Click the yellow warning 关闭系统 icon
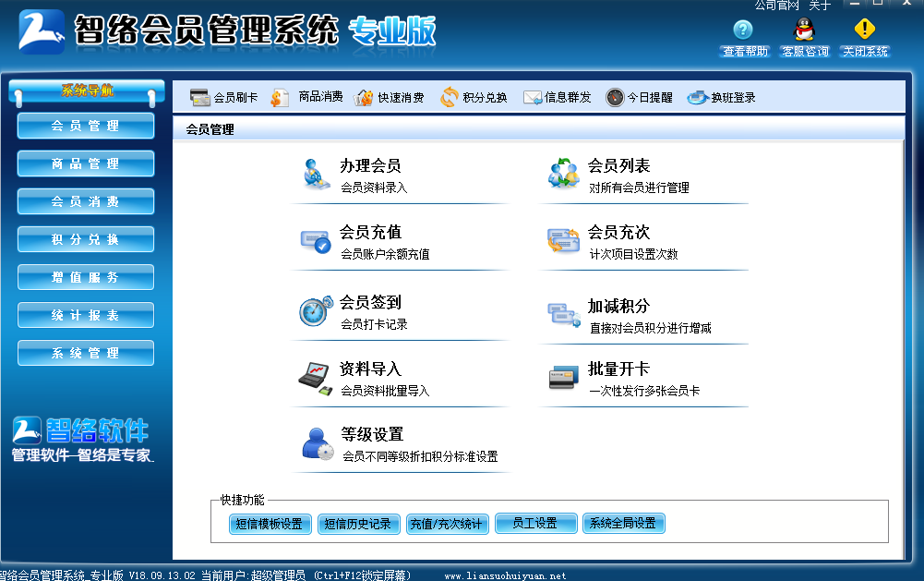Viewport: 924px width, 581px height. (865, 29)
